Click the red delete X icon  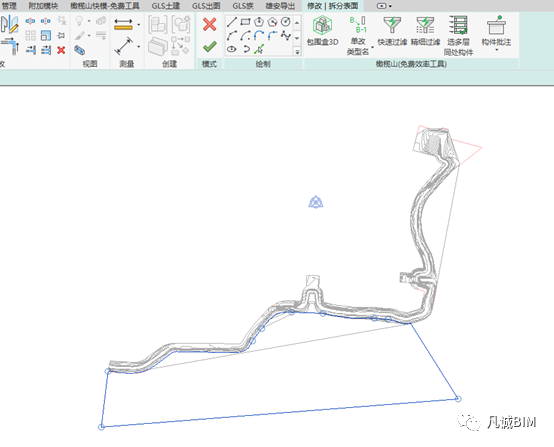(61, 50)
